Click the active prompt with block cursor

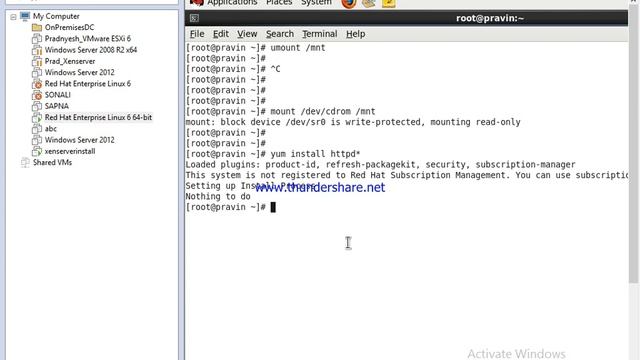pos(231,207)
